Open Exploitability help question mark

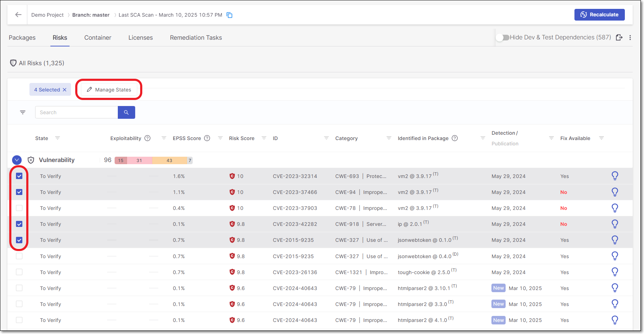point(148,138)
